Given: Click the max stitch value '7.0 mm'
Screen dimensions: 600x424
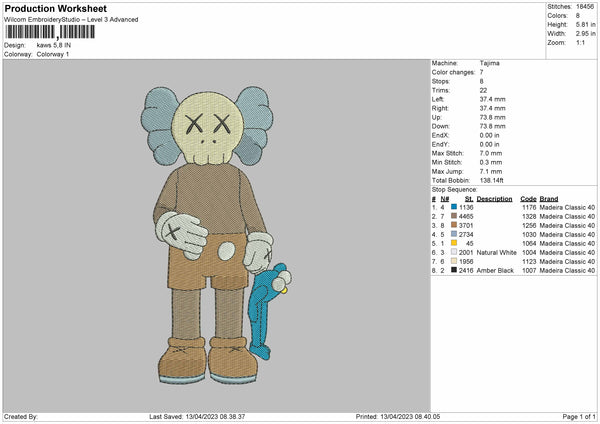Looking at the screenshot, I should 491,153.
